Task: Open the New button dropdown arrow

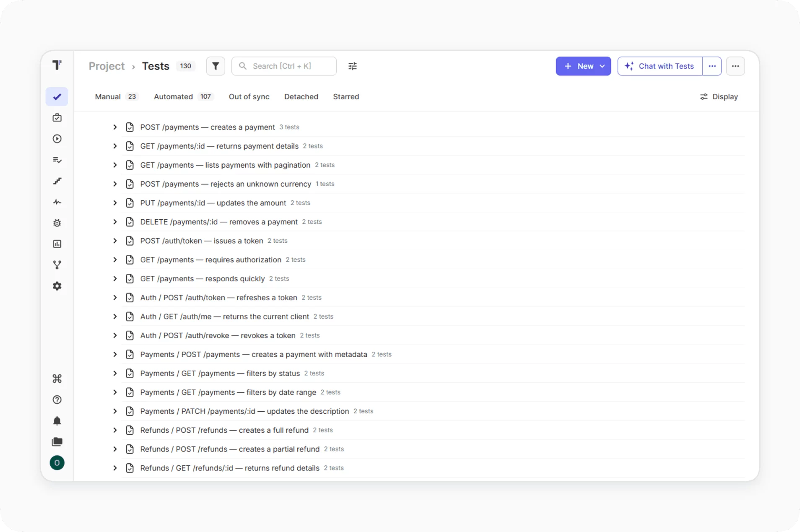Action: coord(603,66)
